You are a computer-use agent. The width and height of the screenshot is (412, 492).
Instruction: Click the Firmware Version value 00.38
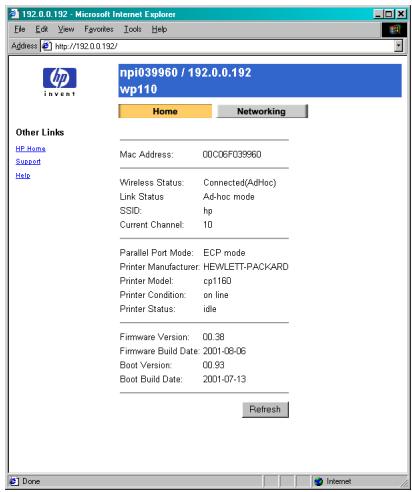(213, 337)
